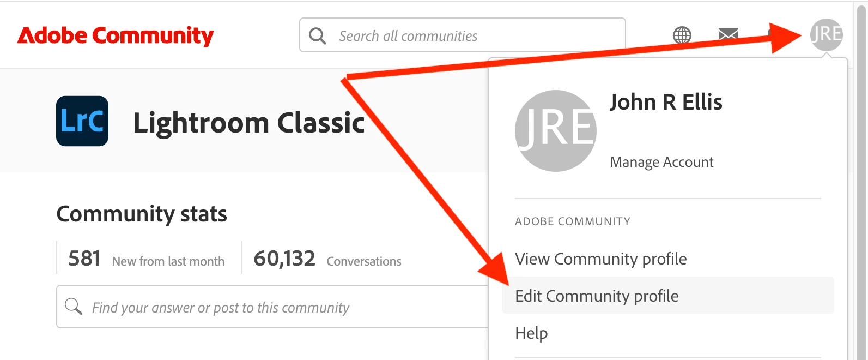Select Edit Community profile
The image size is (868, 360).
tap(668, 295)
